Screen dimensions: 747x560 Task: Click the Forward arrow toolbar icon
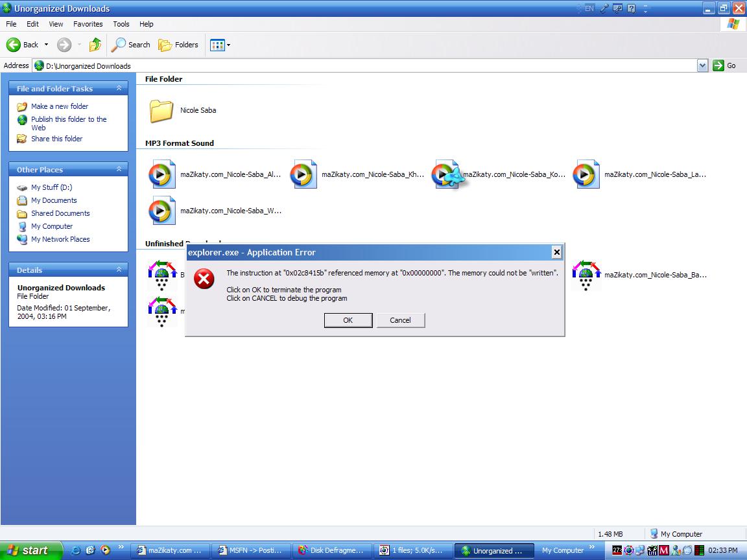64,45
